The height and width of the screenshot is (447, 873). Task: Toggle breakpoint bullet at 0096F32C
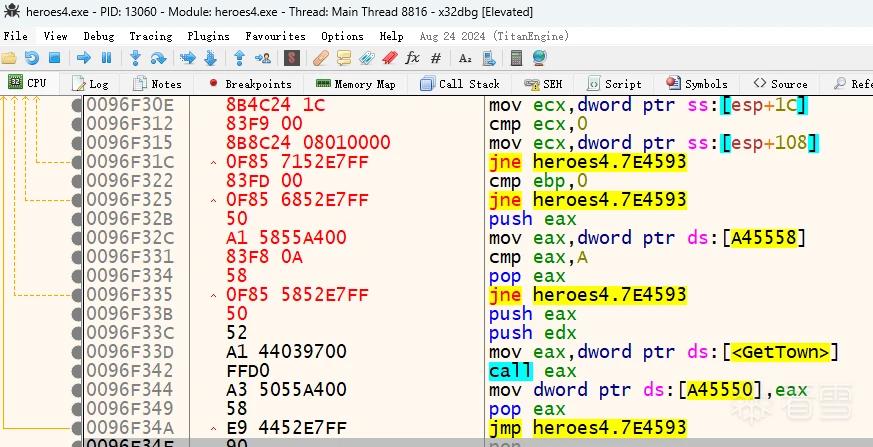[x=77, y=238]
